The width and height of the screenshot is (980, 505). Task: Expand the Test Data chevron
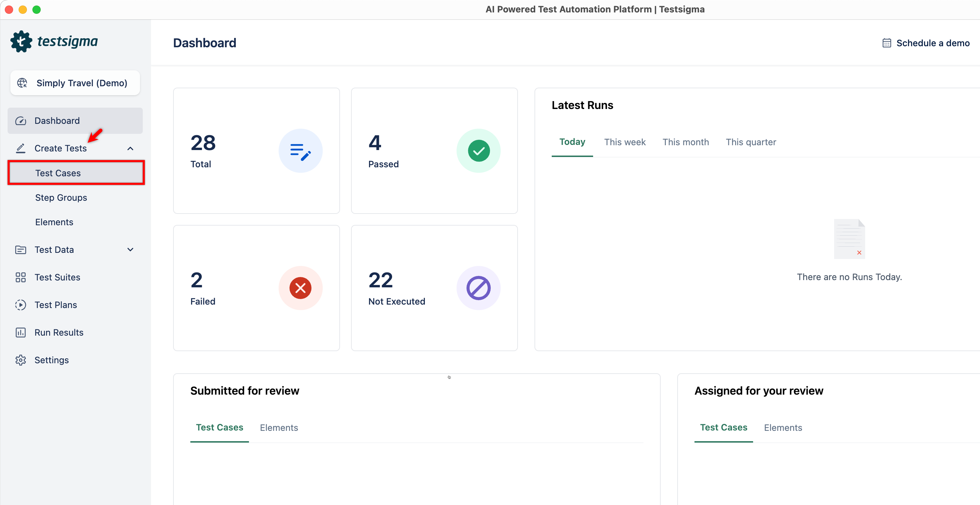point(130,250)
